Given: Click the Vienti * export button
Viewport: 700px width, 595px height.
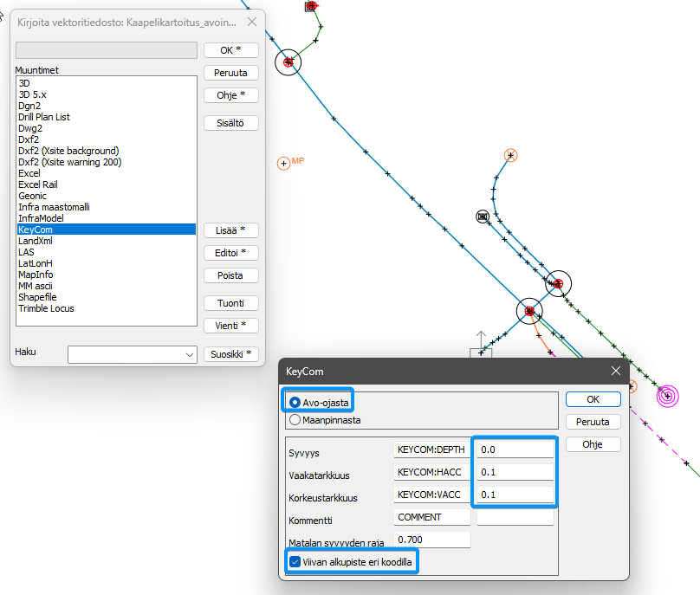Looking at the screenshot, I should (x=231, y=326).
